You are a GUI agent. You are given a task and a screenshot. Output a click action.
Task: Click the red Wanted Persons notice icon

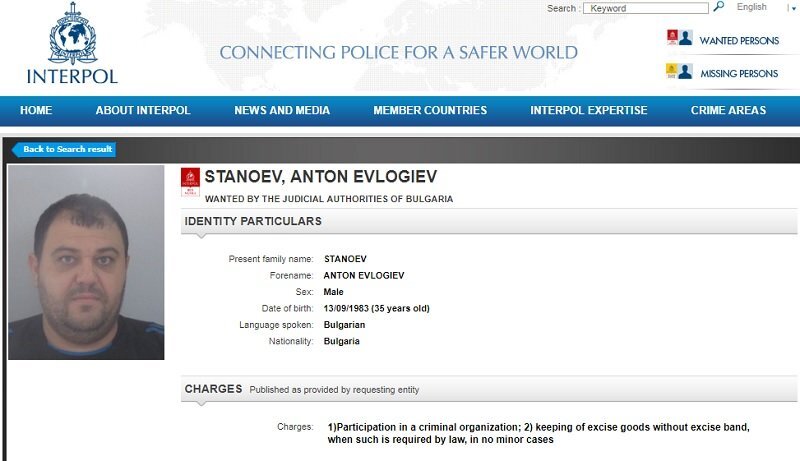(x=672, y=37)
